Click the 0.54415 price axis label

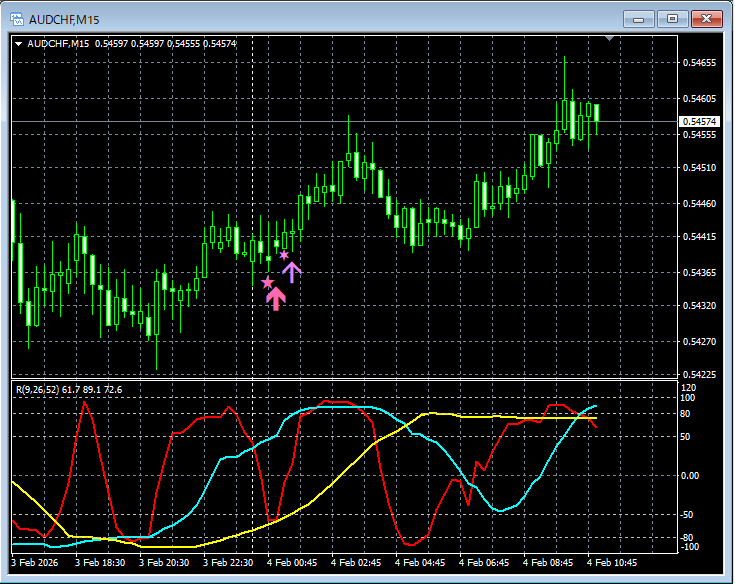(x=699, y=236)
